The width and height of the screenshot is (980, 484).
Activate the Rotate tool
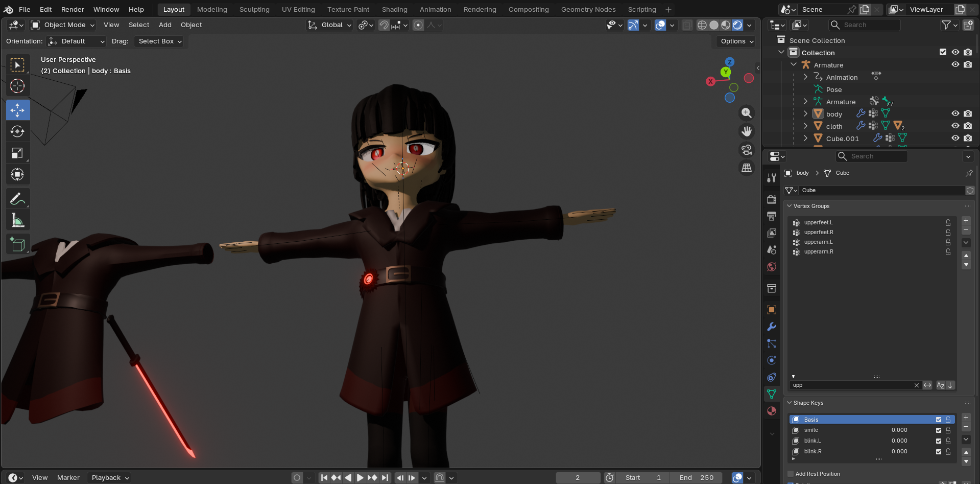(x=17, y=131)
